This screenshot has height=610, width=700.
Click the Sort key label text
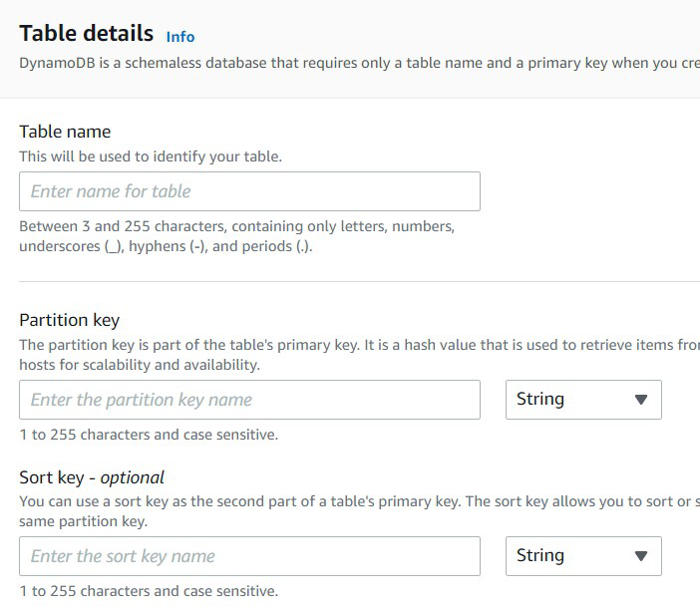pyautogui.click(x=51, y=477)
